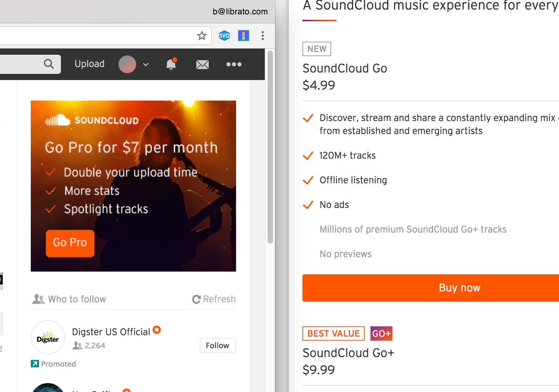Click the search magnifier icon
The image size is (559, 392).
tap(48, 64)
